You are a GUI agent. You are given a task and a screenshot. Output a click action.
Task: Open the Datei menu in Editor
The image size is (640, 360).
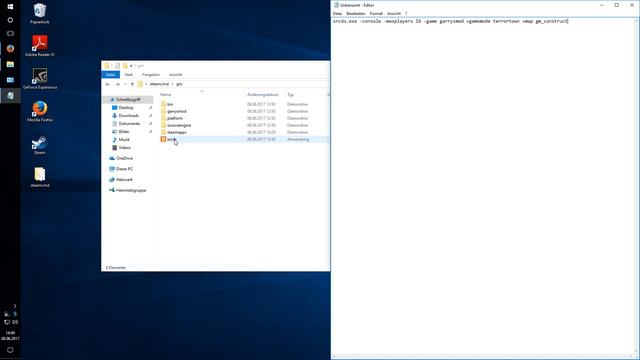click(x=337, y=13)
